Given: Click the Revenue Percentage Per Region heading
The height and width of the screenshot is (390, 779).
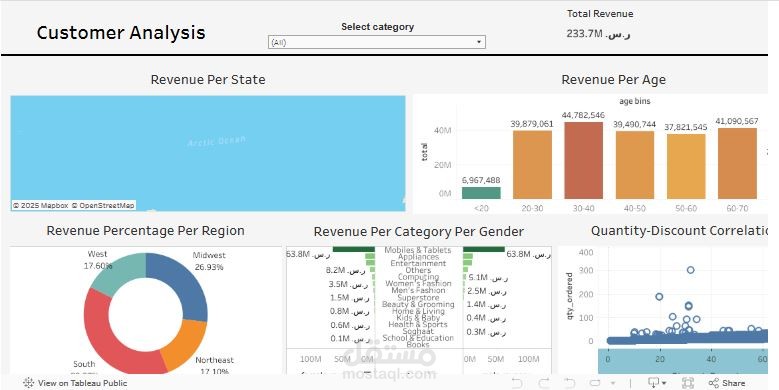Looking at the screenshot, I should [x=146, y=231].
